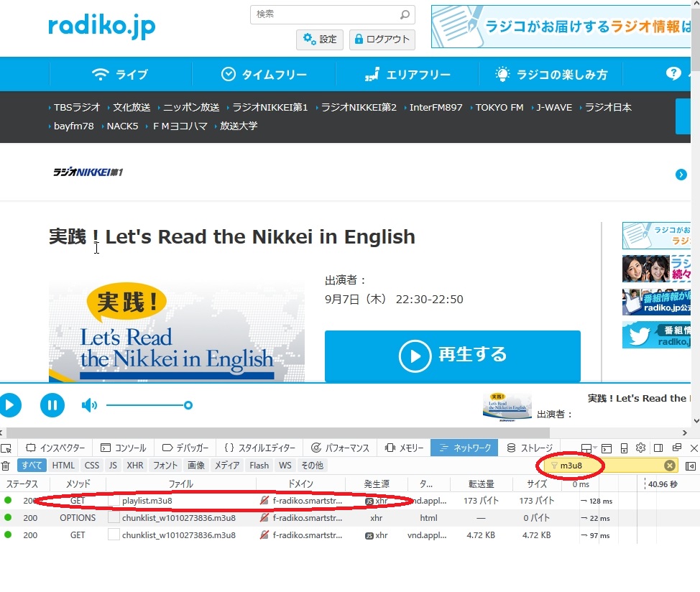Screen dimensions: 700x592
Task: Toggle the Flash network filter
Action: [x=259, y=466]
